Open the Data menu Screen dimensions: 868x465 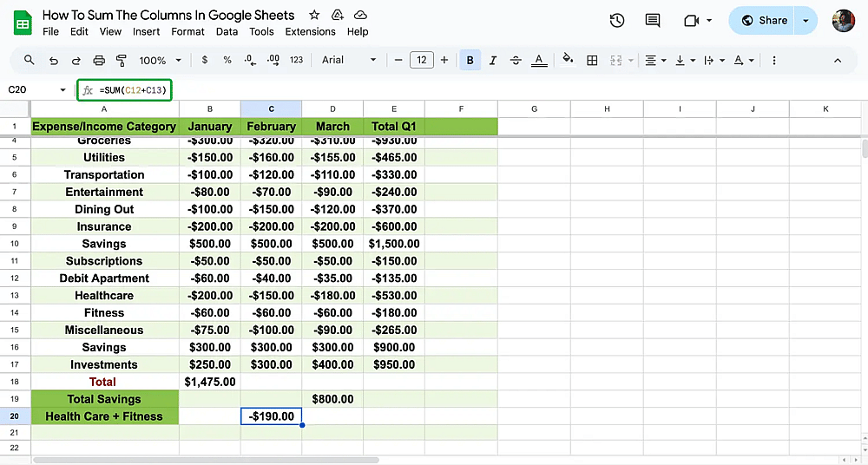pyautogui.click(x=227, y=31)
